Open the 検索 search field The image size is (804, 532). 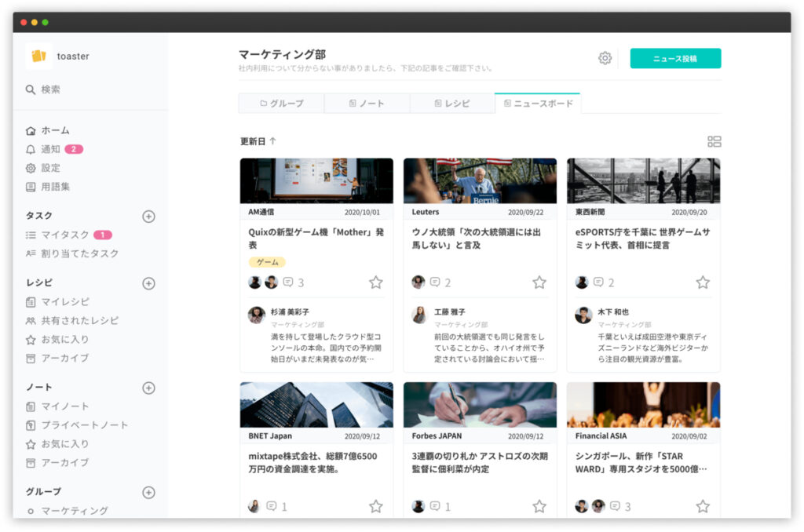[x=43, y=89]
